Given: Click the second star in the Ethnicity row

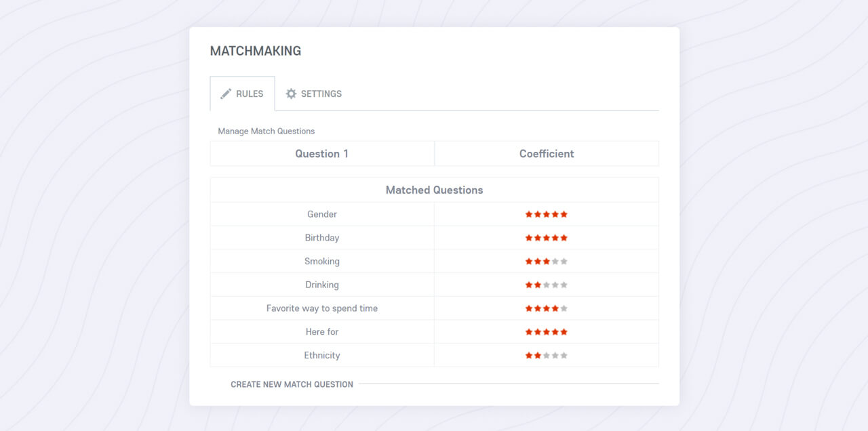Looking at the screenshot, I should pos(538,355).
